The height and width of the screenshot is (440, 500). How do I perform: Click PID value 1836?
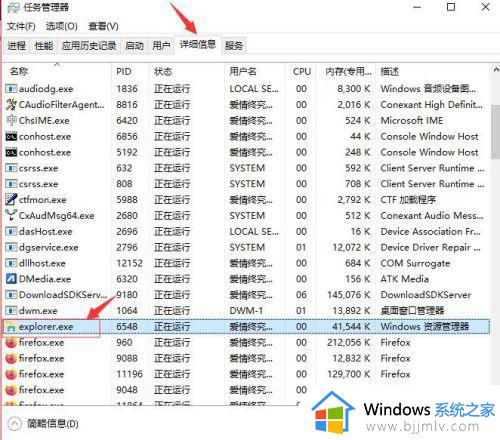click(x=127, y=89)
